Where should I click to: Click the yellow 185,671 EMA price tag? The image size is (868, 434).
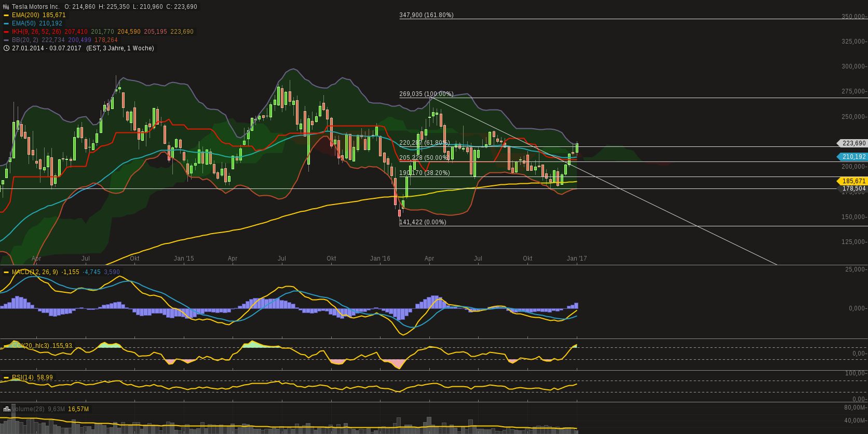coord(853,181)
